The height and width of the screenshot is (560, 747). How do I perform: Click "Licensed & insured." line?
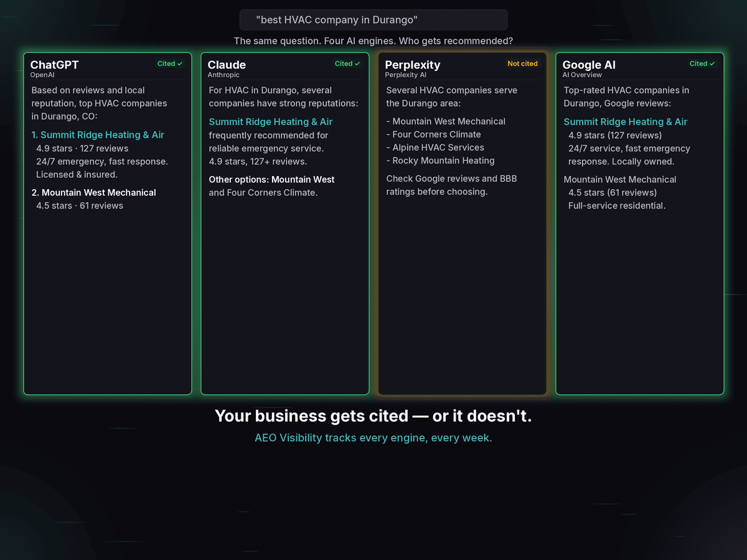[77, 175]
